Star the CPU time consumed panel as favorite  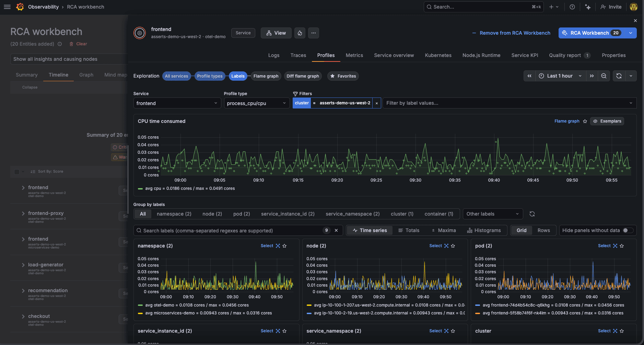point(584,121)
